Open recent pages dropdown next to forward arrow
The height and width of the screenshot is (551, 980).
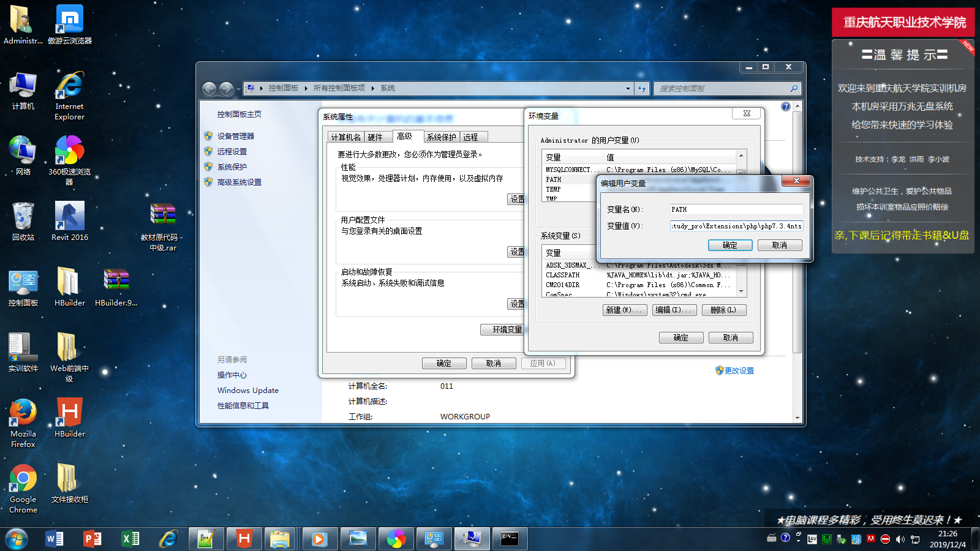pos(239,89)
